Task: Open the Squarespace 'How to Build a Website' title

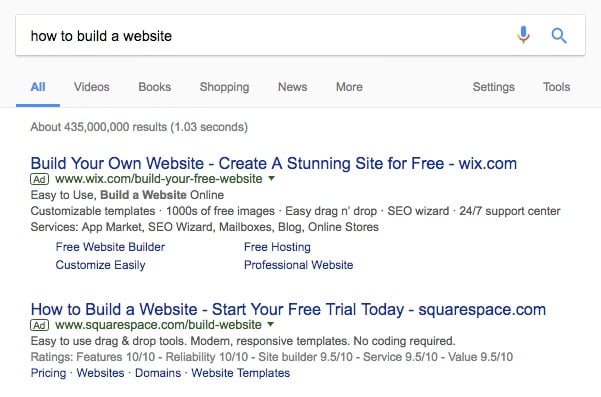Action: [x=288, y=310]
